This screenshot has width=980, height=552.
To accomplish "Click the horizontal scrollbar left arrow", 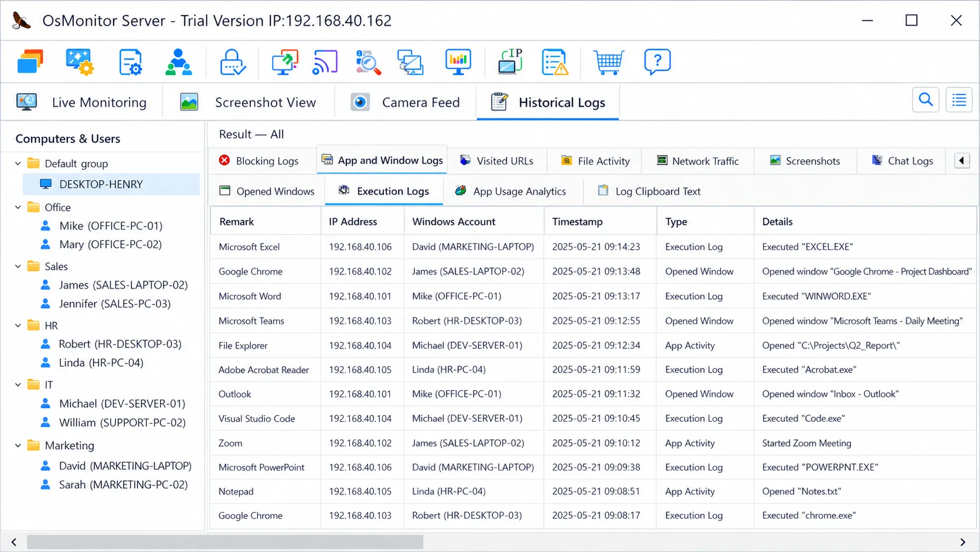I will click(x=14, y=542).
